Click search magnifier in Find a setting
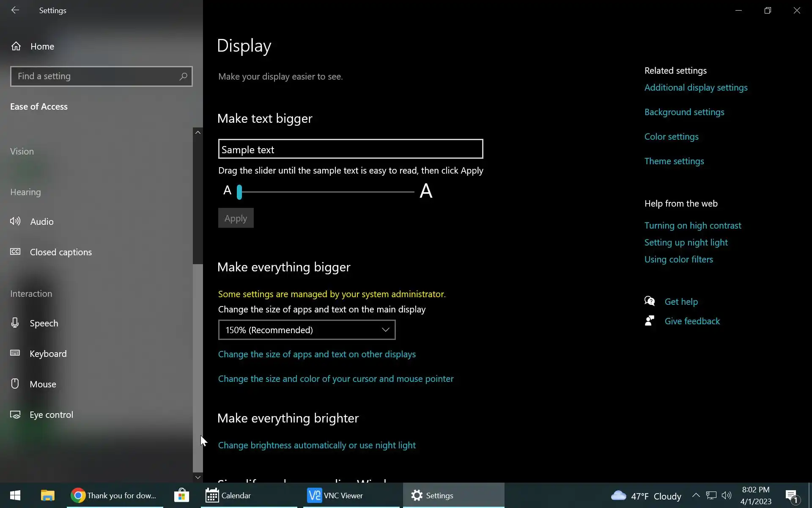The width and height of the screenshot is (812, 508). (x=183, y=76)
